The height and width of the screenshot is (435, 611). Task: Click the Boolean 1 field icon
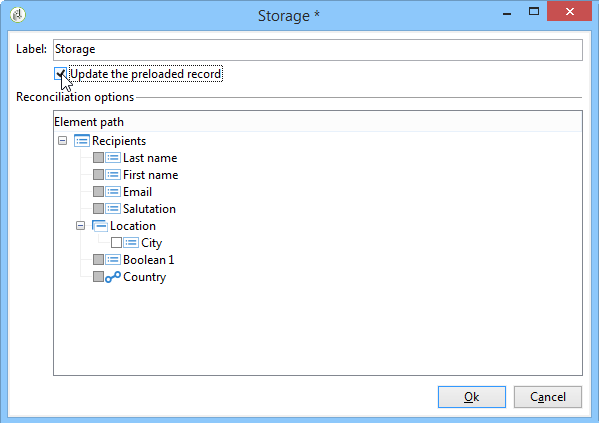(113, 260)
